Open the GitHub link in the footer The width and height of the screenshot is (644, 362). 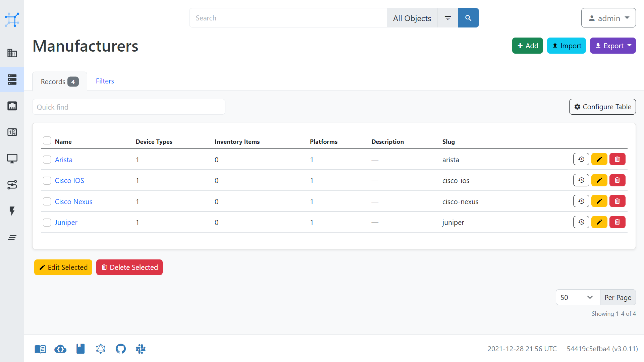[x=120, y=349]
